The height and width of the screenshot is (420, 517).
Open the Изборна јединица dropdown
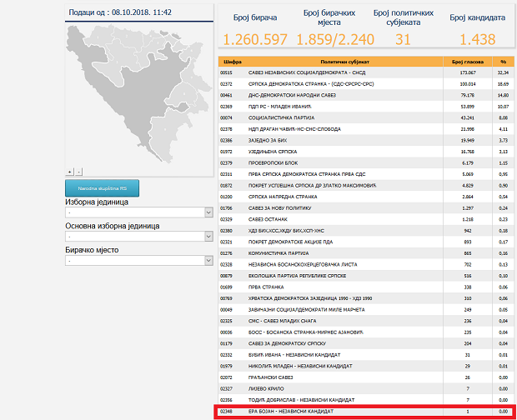coord(136,213)
